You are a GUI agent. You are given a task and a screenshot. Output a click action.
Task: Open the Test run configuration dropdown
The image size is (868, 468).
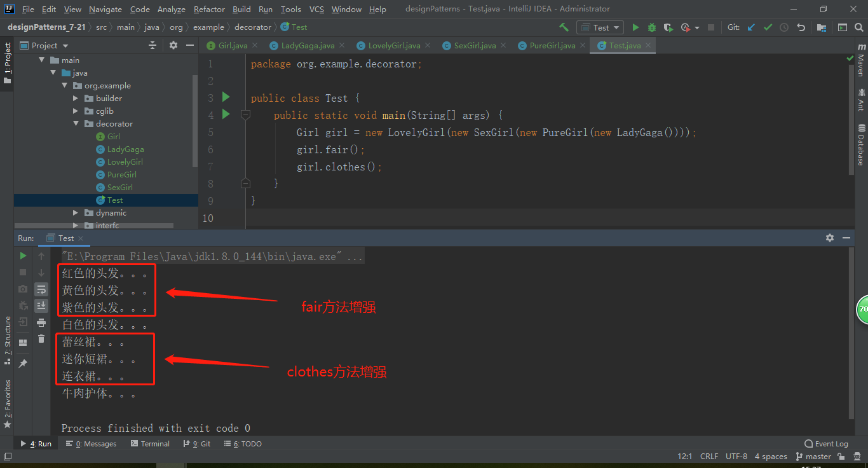[600, 27]
